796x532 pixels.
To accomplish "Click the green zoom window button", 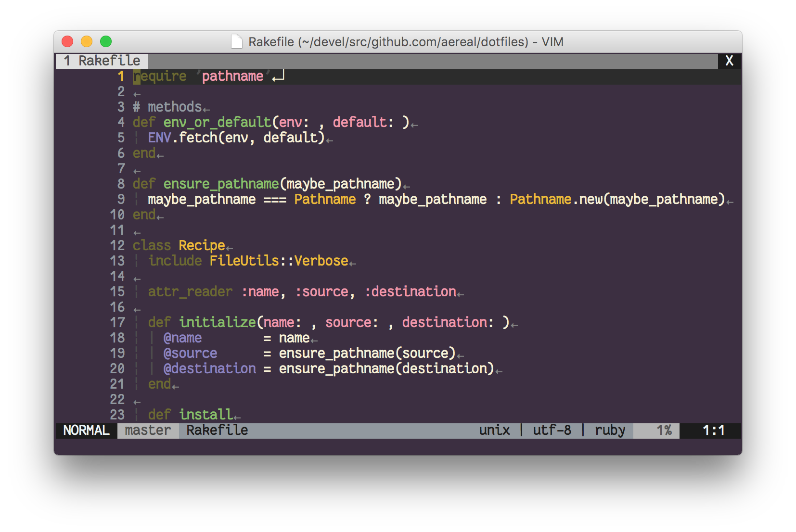I will (106, 42).
